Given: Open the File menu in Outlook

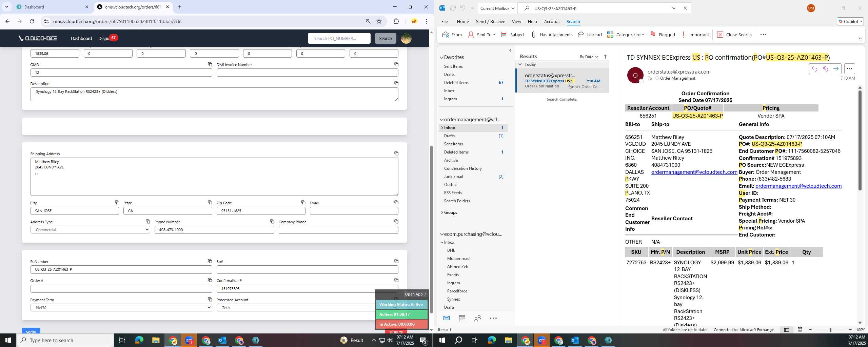Looking at the screenshot, I should (445, 21).
